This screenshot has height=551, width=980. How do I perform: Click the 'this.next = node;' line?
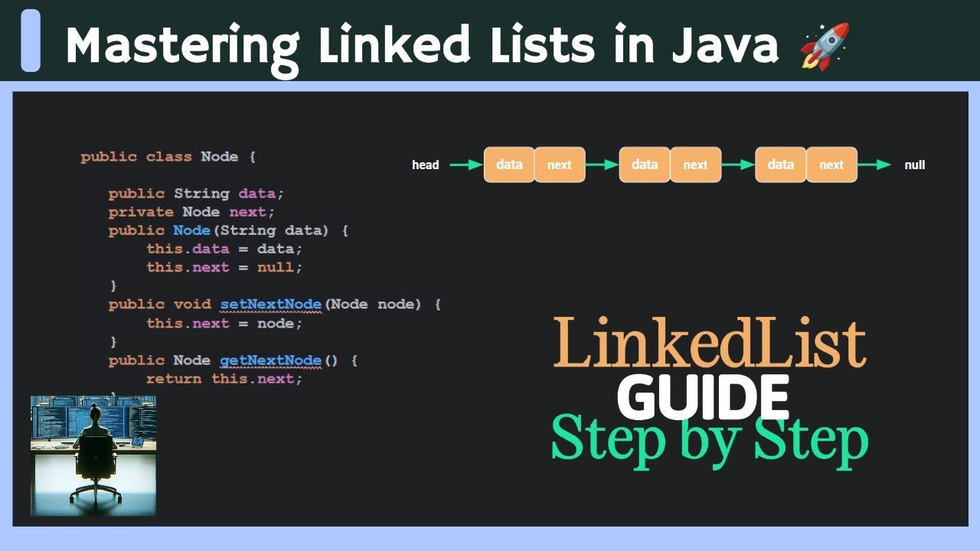225,323
